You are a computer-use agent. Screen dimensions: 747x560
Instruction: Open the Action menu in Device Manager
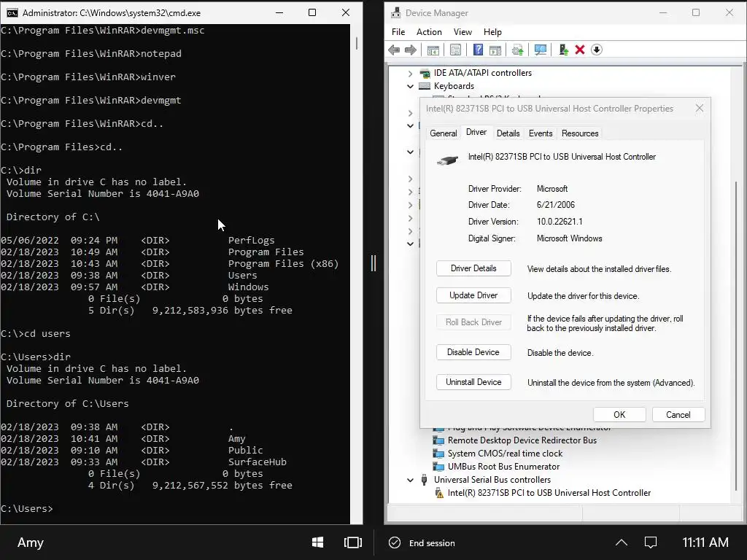[x=429, y=32]
